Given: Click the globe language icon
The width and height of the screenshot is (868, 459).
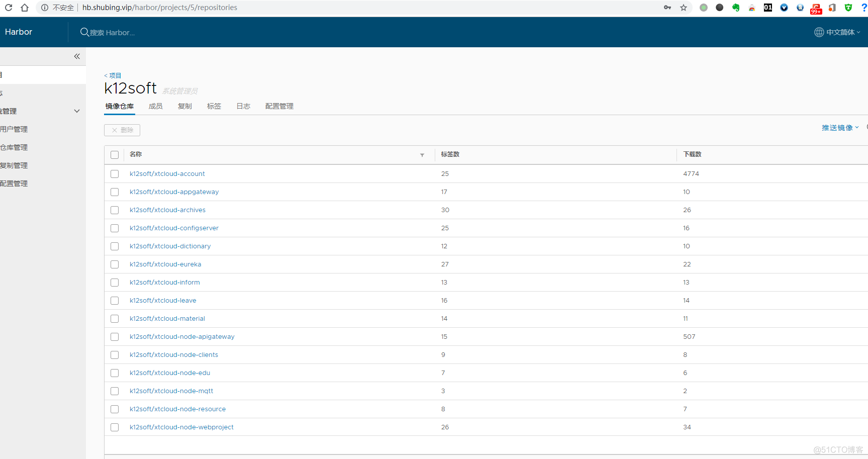Looking at the screenshot, I should pos(819,32).
